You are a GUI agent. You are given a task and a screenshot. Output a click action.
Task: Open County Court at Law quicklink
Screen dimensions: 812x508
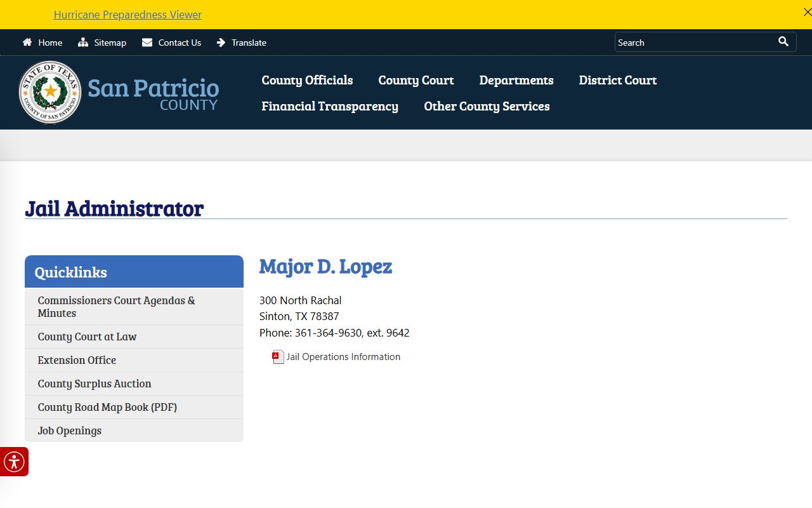click(x=134, y=337)
